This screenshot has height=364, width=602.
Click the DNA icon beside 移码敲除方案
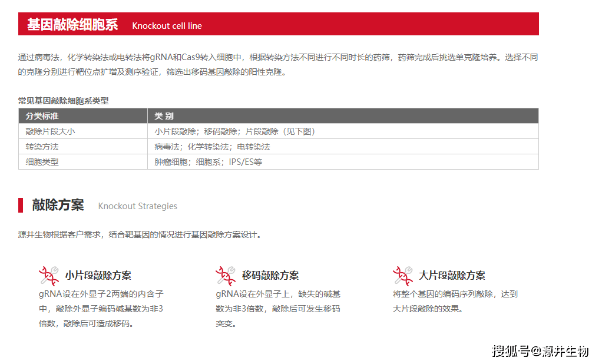(x=226, y=275)
